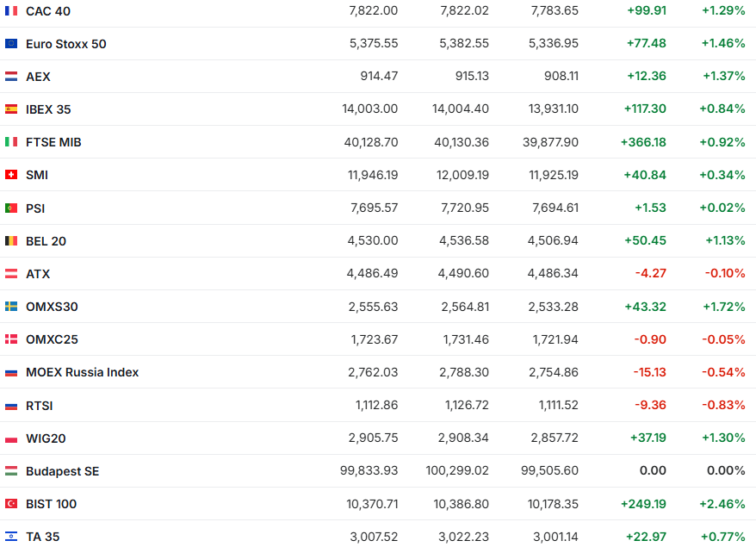Go to the MOEX Russia Index page
Viewport: 756px width, 547px height.
tap(82, 372)
